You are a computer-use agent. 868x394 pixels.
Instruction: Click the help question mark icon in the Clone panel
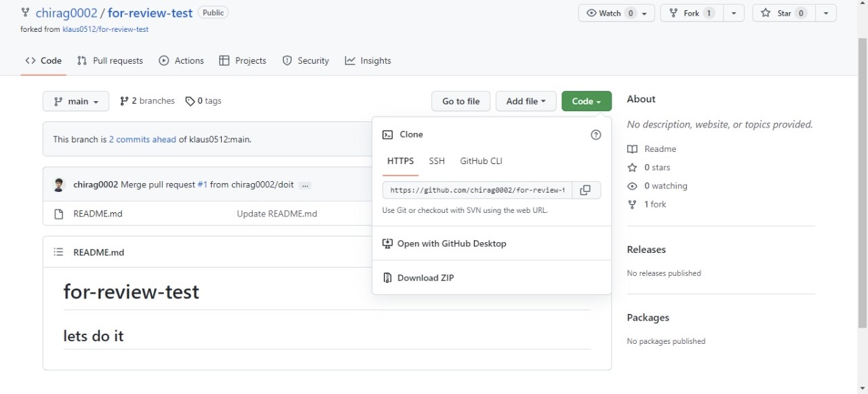pyautogui.click(x=596, y=135)
